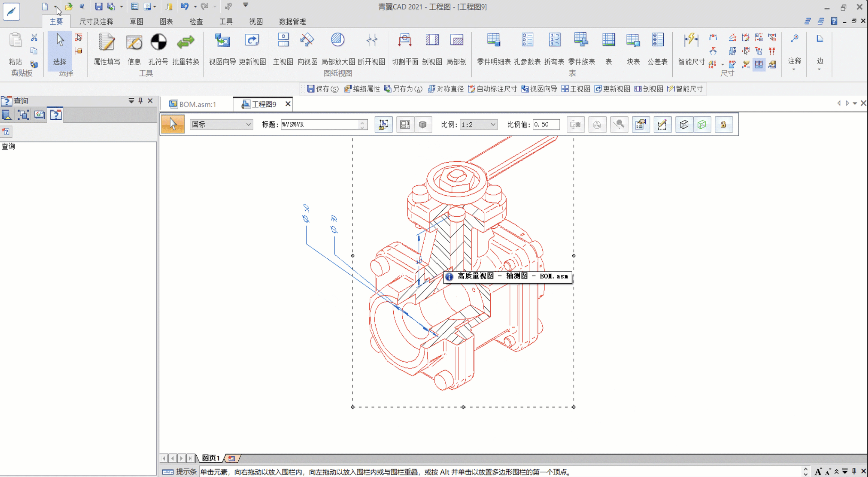
Task: Click 自动标注尺寸 in the shortcut bar
Action: click(x=492, y=89)
